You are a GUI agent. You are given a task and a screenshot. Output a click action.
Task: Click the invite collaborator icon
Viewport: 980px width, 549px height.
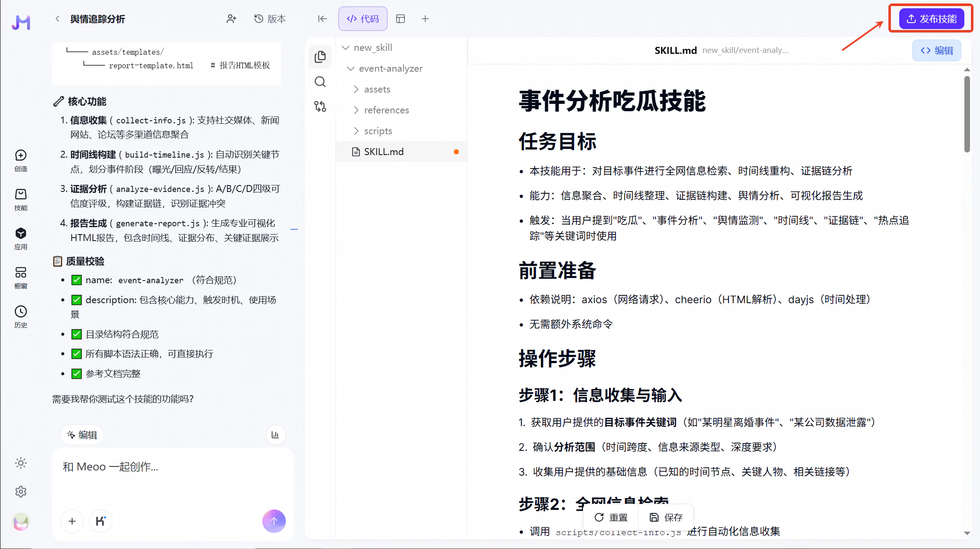[231, 19]
